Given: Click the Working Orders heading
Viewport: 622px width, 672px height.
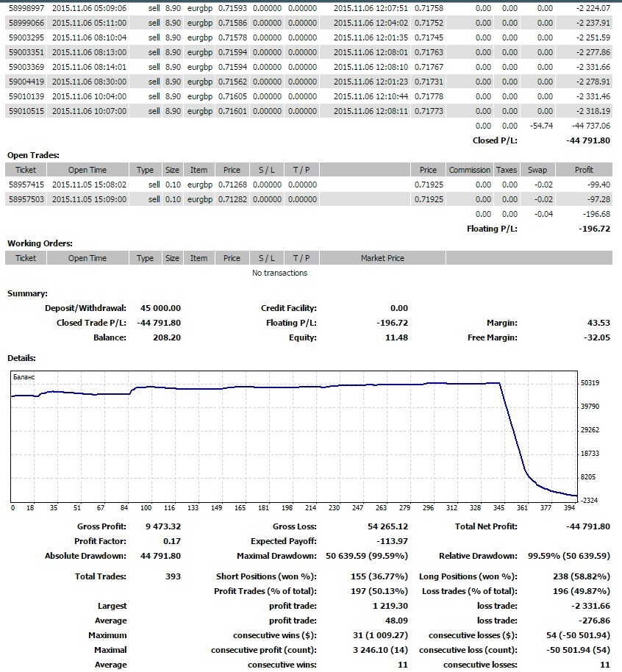Looking at the screenshot, I should click(x=40, y=243).
